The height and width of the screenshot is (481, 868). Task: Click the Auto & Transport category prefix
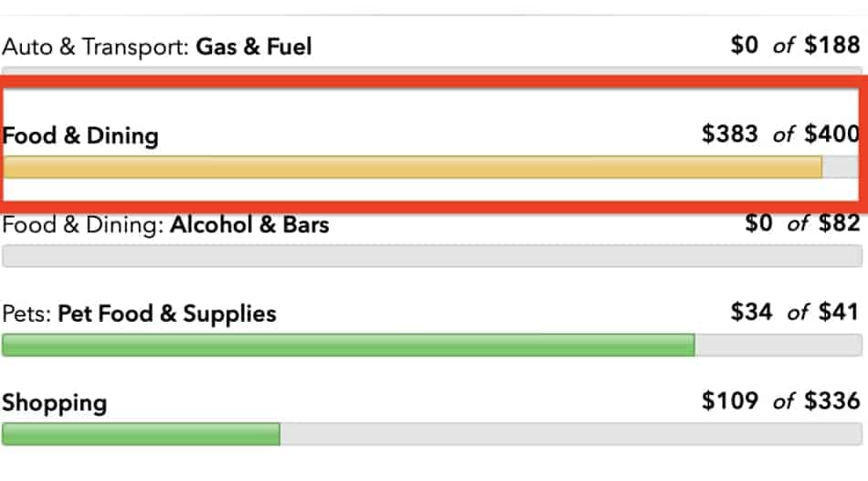(x=96, y=47)
